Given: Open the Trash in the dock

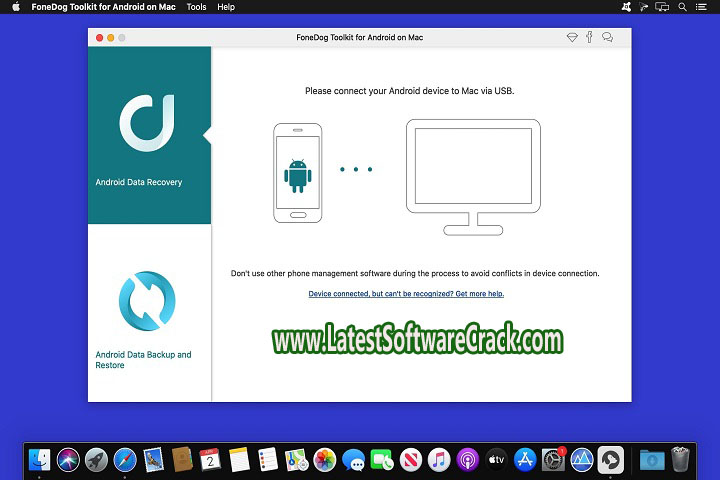Looking at the screenshot, I should pos(680,459).
